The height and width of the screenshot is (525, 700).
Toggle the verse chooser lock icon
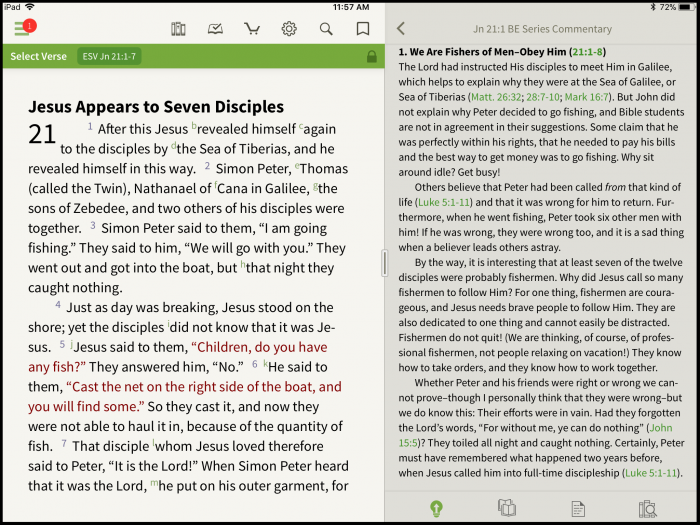tap(371, 57)
